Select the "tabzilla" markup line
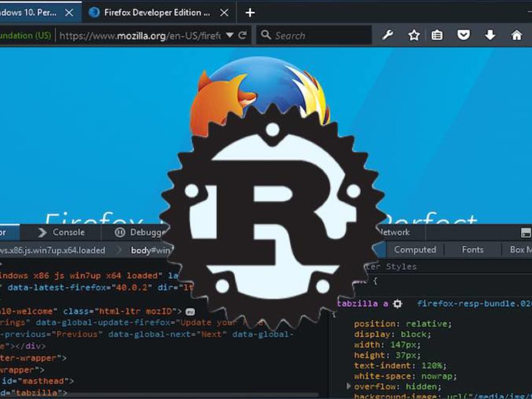 [34, 392]
